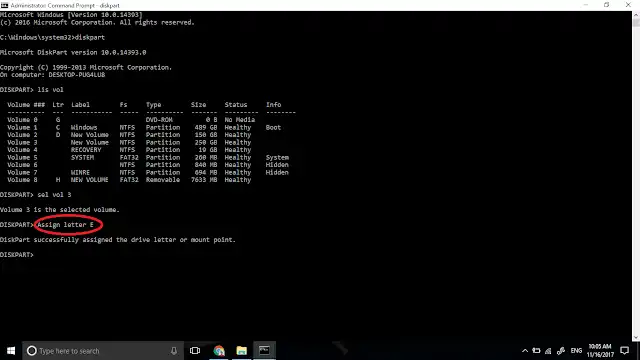Click 'On computer: DESKTOP-PUG4LU8' line
640x360 pixels.
(52, 75)
